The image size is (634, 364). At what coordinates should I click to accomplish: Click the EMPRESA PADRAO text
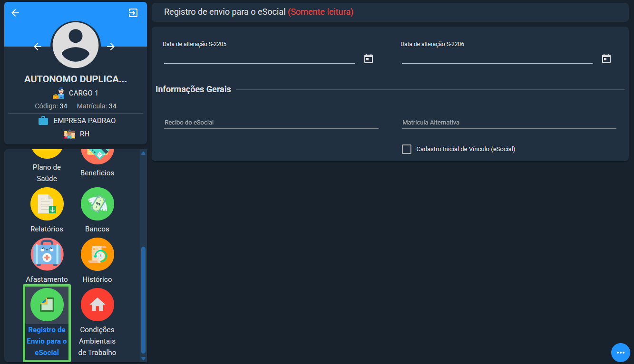85,121
